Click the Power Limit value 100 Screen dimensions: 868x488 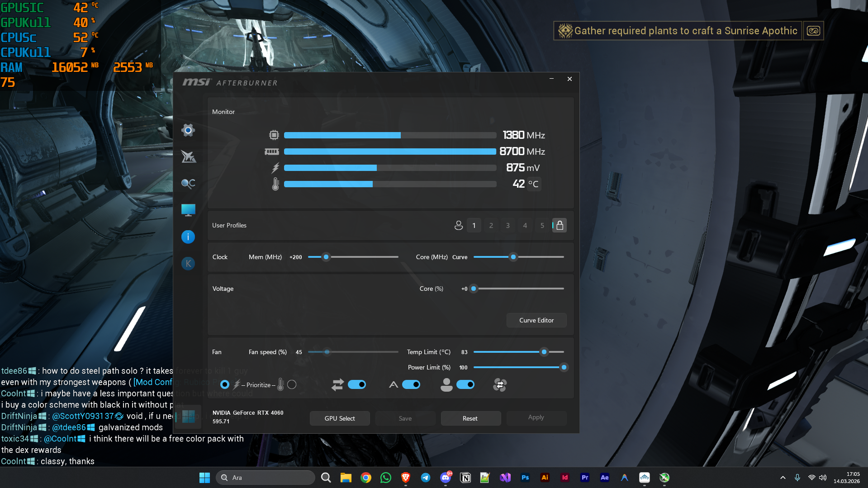(464, 368)
